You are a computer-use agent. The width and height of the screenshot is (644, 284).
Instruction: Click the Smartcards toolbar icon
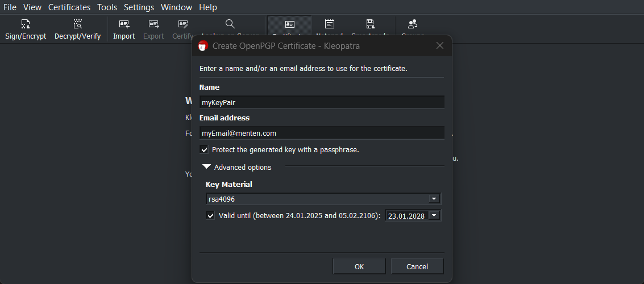tap(370, 24)
